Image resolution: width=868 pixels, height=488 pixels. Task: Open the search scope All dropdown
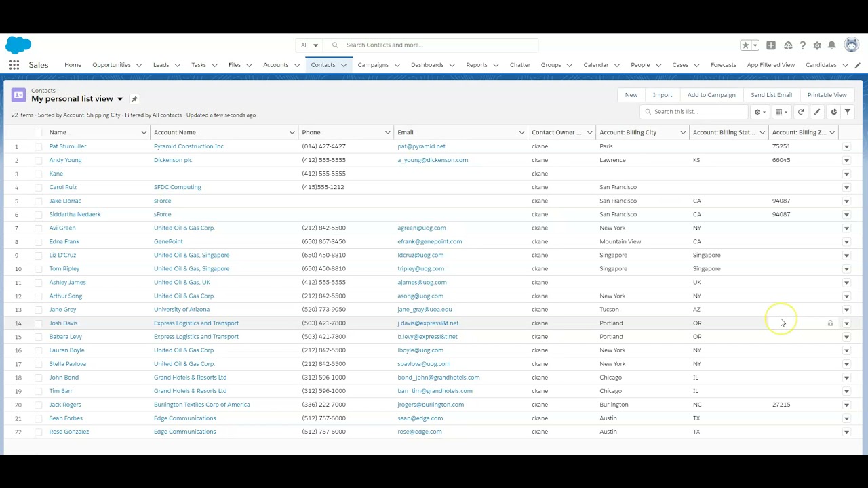(309, 45)
